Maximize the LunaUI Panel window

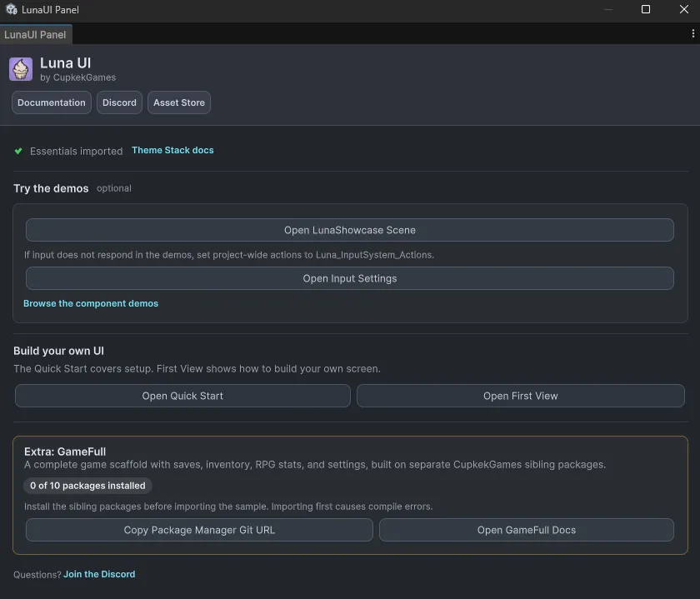tap(646, 9)
